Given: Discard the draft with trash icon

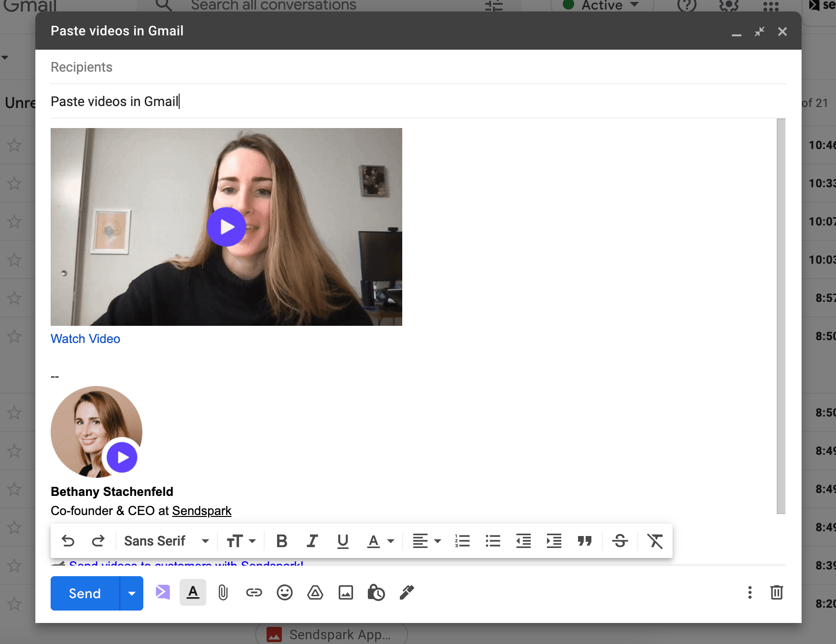Looking at the screenshot, I should pyautogui.click(x=777, y=592).
